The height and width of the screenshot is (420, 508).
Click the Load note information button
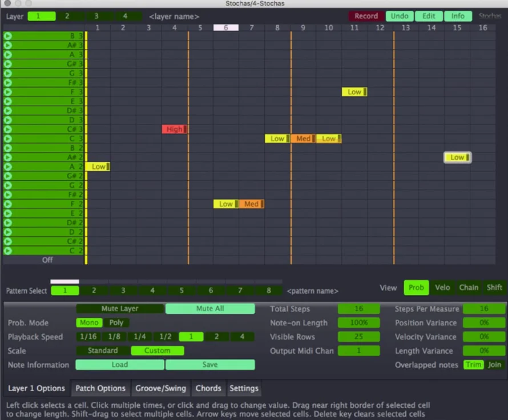[x=120, y=365]
